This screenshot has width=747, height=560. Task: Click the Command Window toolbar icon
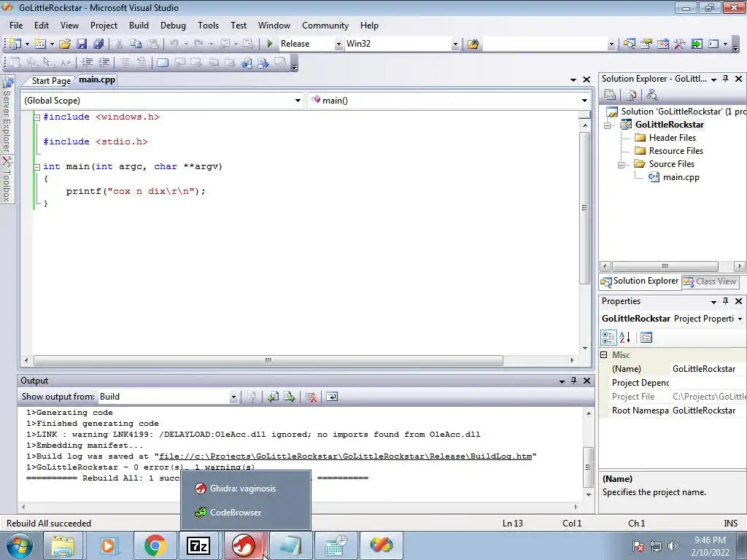713,44
